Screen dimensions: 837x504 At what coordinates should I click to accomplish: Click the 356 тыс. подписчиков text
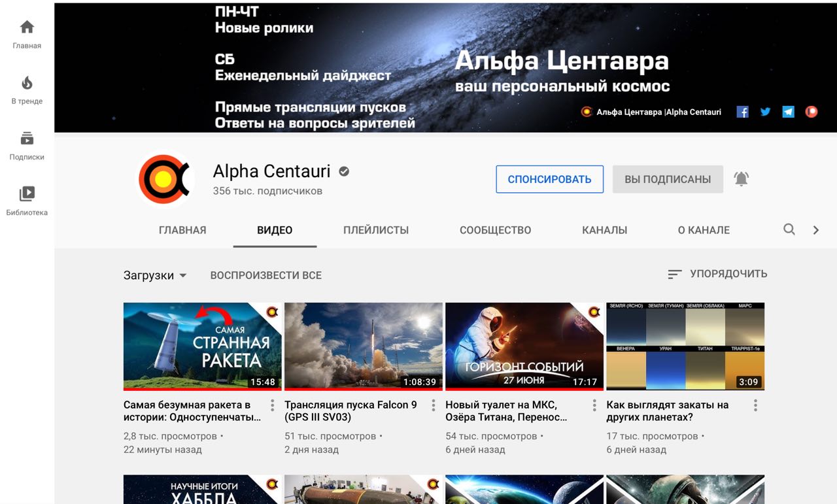[267, 191]
